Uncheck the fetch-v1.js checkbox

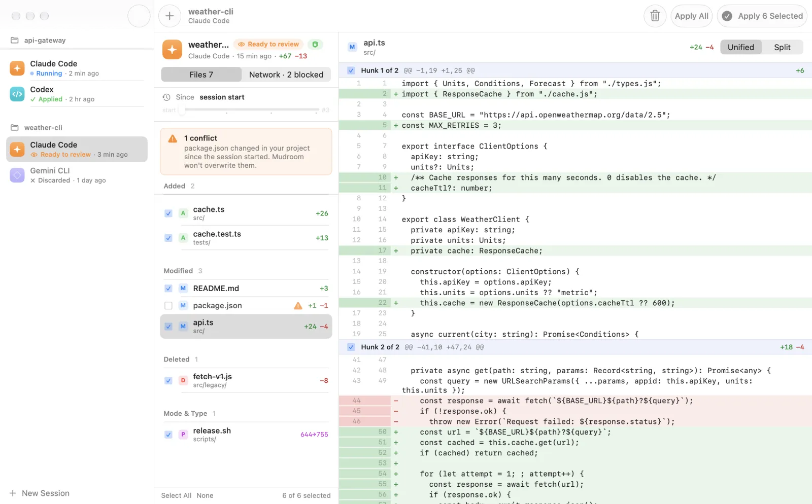(168, 380)
